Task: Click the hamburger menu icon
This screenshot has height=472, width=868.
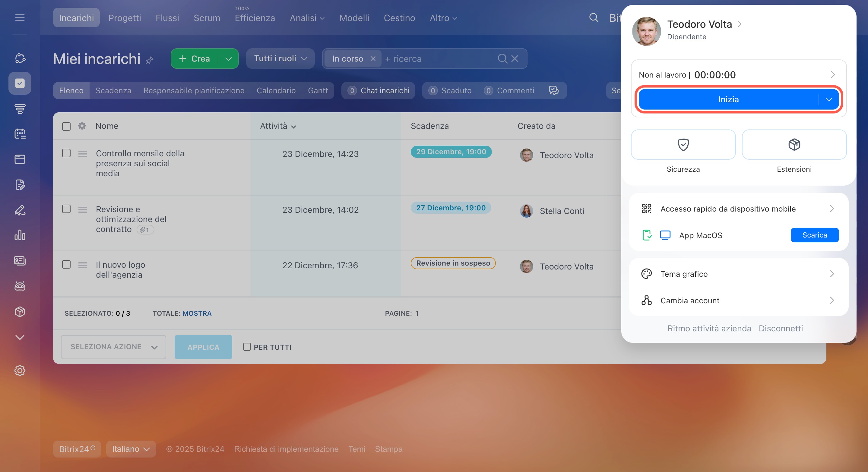Action: (20, 18)
